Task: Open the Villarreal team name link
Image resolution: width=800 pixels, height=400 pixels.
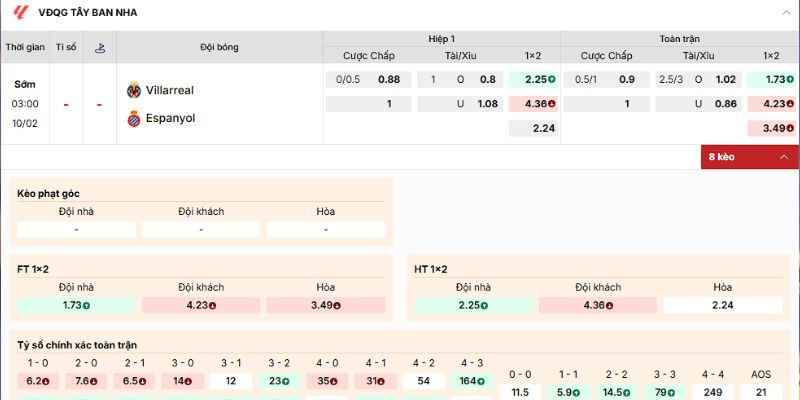Action: 170,90
